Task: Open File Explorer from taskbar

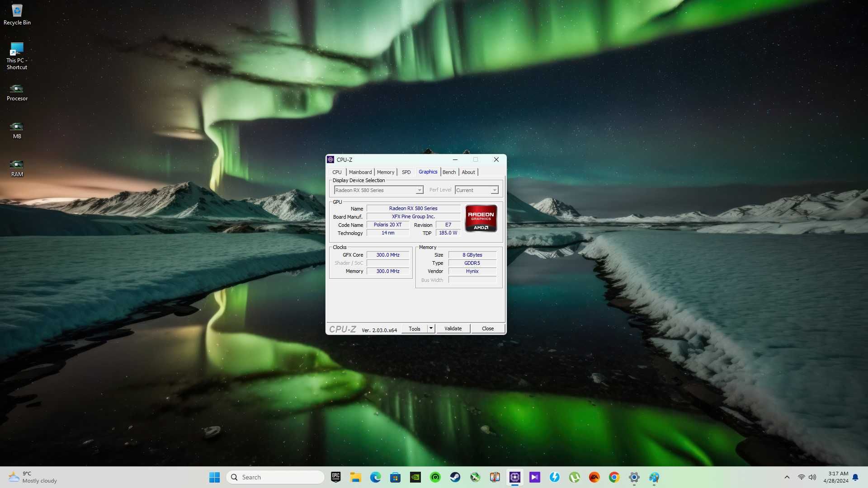Action: [x=355, y=477]
